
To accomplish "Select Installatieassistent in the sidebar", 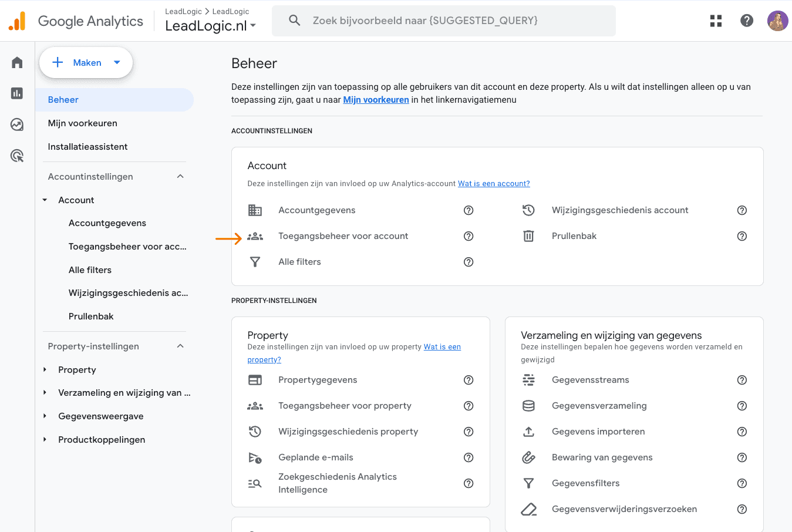I will tap(87, 147).
